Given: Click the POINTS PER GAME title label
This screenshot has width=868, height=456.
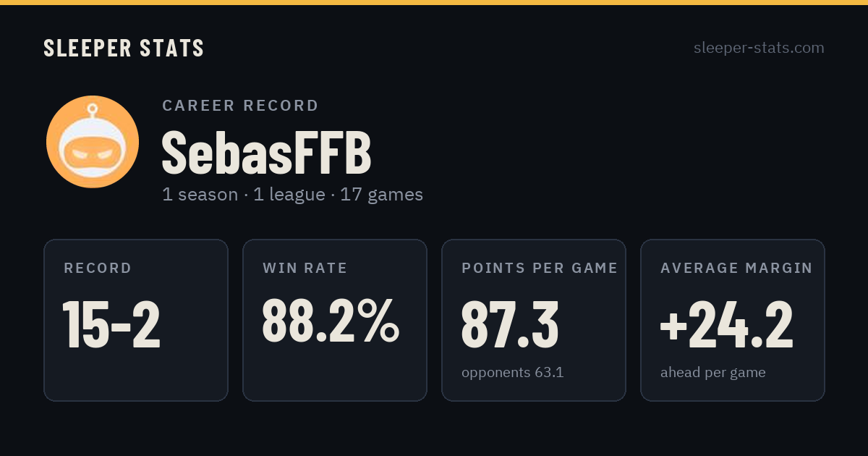Looking at the screenshot, I should point(540,269).
